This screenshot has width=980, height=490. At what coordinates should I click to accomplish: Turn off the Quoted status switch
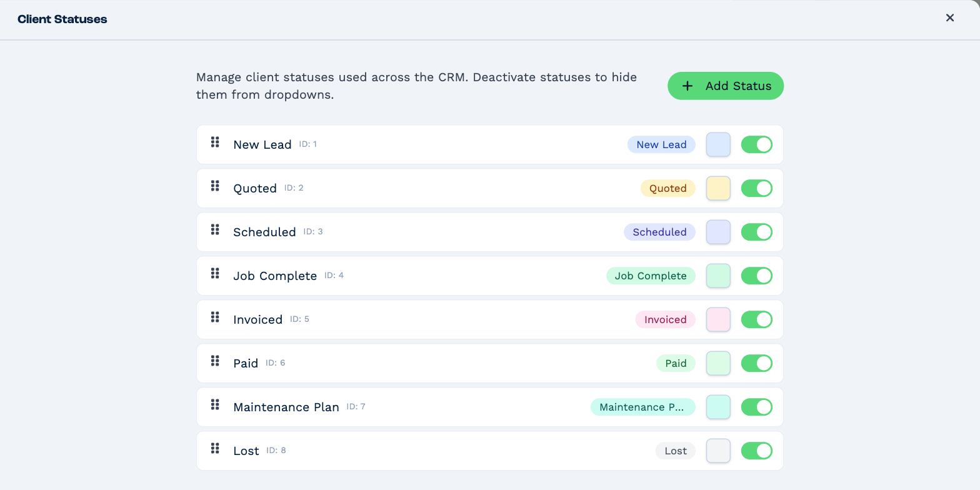pos(757,188)
